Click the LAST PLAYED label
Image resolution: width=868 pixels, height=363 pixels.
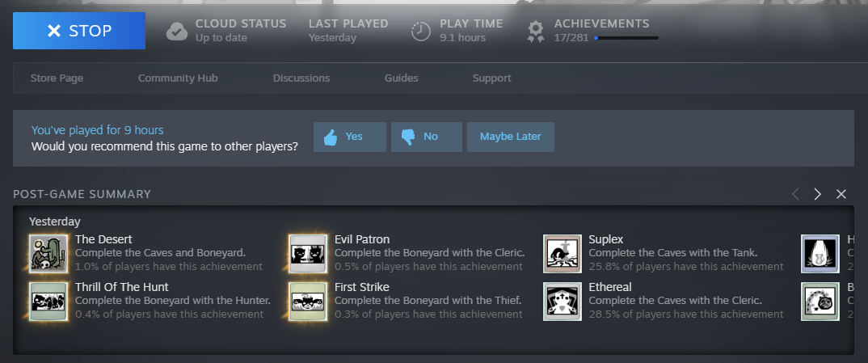pos(348,23)
